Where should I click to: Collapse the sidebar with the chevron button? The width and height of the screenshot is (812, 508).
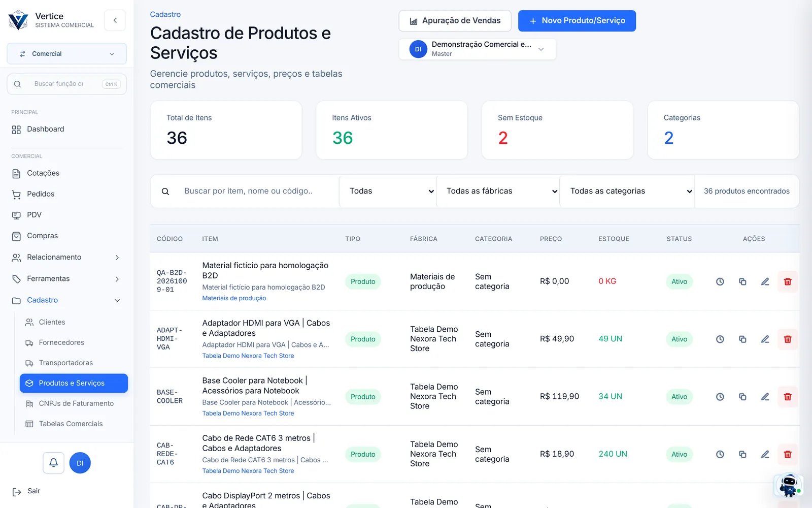tap(115, 20)
